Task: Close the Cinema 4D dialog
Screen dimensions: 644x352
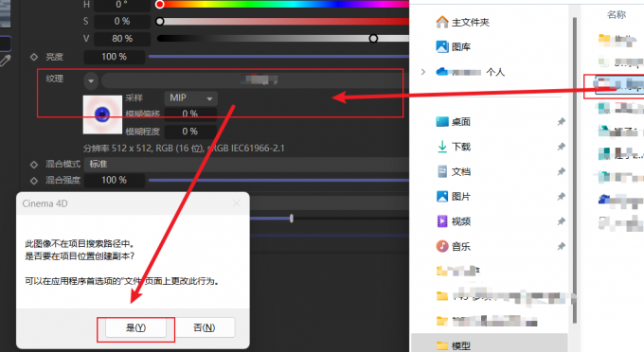Action: click(237, 203)
